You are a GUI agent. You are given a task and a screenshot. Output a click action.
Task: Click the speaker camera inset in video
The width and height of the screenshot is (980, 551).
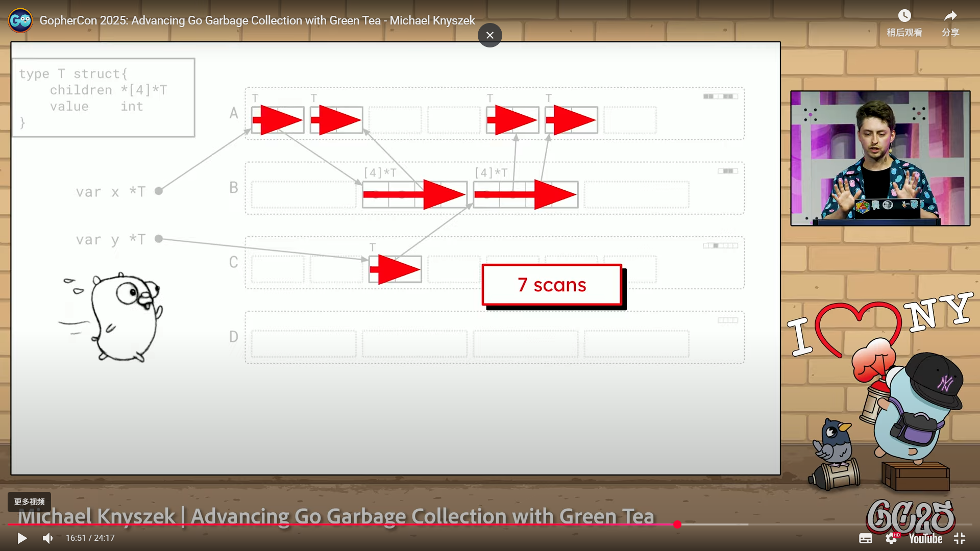(880, 158)
